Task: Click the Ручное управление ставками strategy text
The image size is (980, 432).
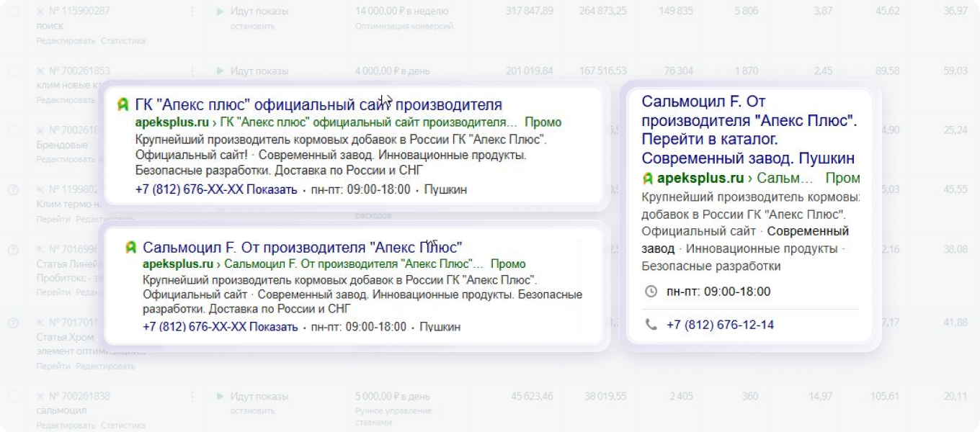Action: (x=393, y=416)
